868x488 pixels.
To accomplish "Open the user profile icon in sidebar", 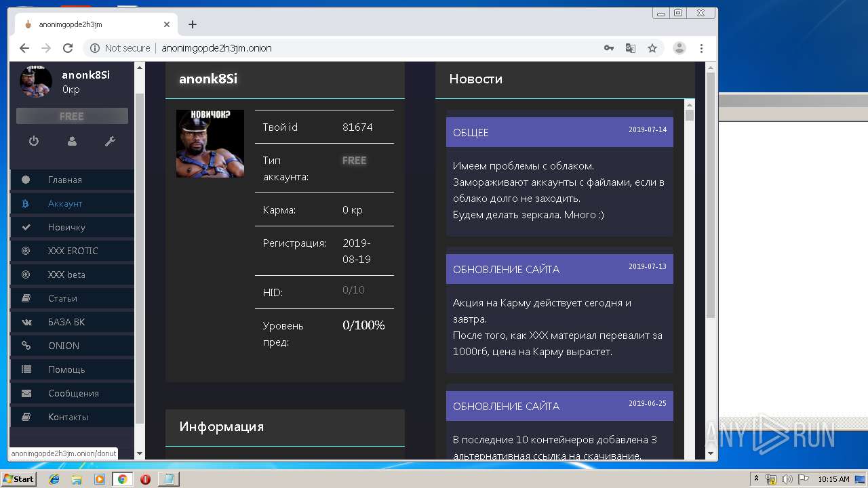I will click(x=72, y=141).
